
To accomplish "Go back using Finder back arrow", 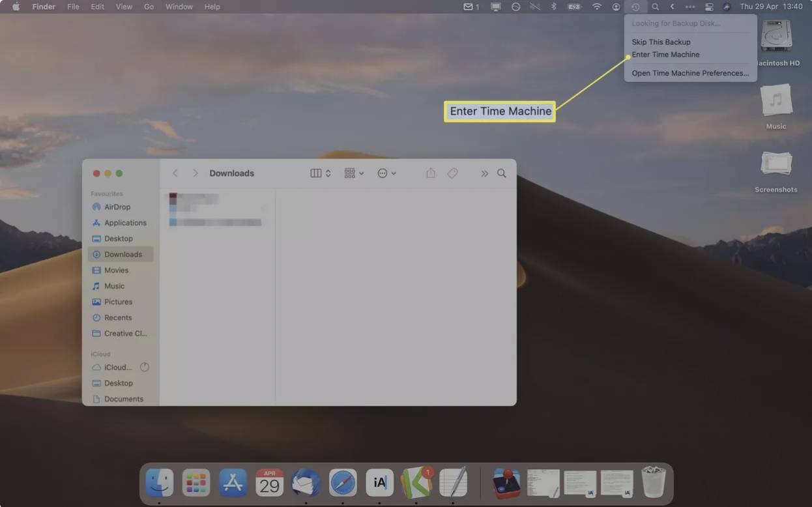I will tap(175, 173).
